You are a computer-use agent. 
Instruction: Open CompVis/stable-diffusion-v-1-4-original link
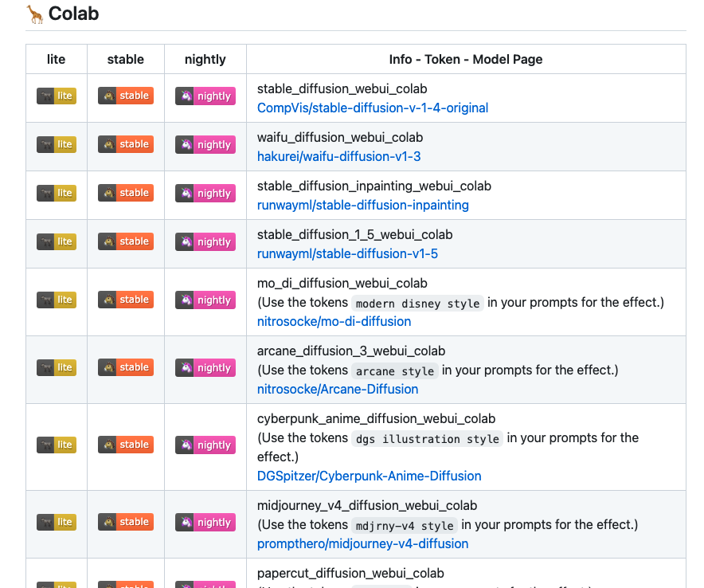pyautogui.click(x=373, y=108)
